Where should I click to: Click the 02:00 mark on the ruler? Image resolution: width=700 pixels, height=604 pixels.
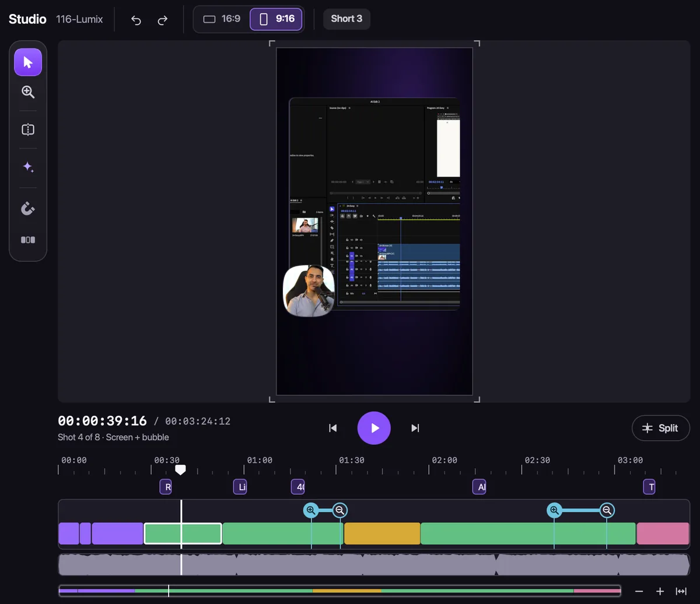[x=444, y=461]
